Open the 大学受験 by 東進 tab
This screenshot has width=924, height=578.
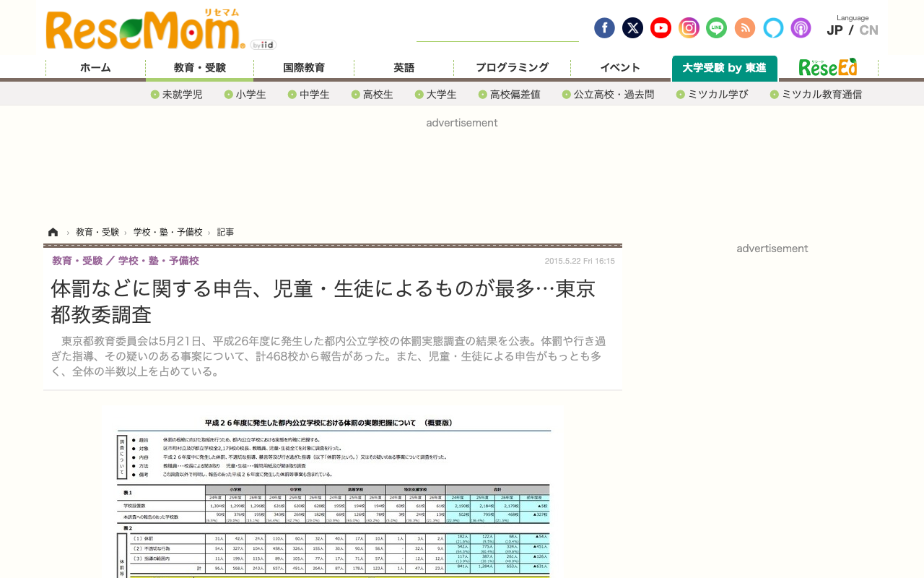[724, 68]
